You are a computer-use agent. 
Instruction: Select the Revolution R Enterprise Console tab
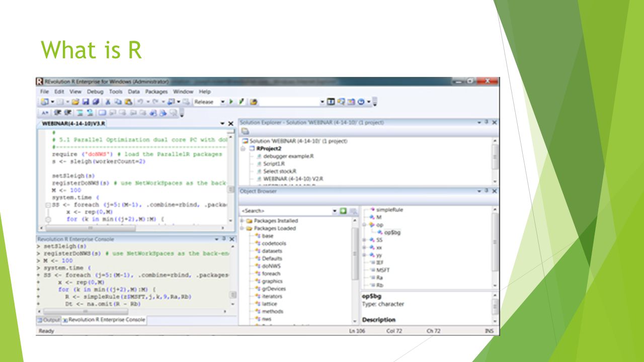click(x=104, y=320)
